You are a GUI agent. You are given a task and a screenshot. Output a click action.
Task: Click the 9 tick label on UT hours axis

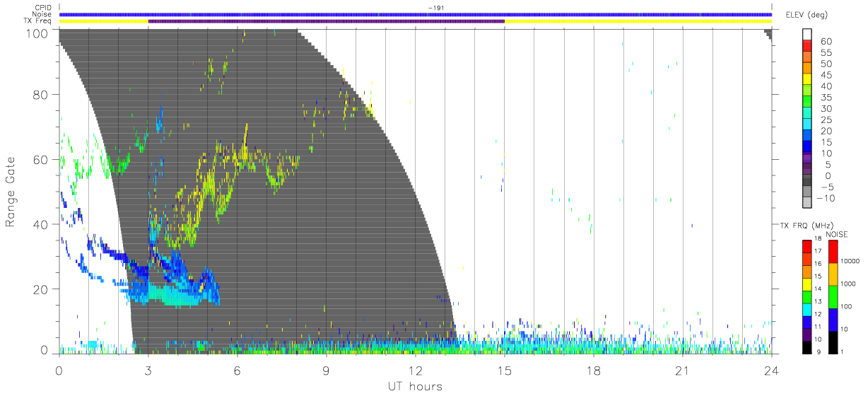click(x=327, y=370)
